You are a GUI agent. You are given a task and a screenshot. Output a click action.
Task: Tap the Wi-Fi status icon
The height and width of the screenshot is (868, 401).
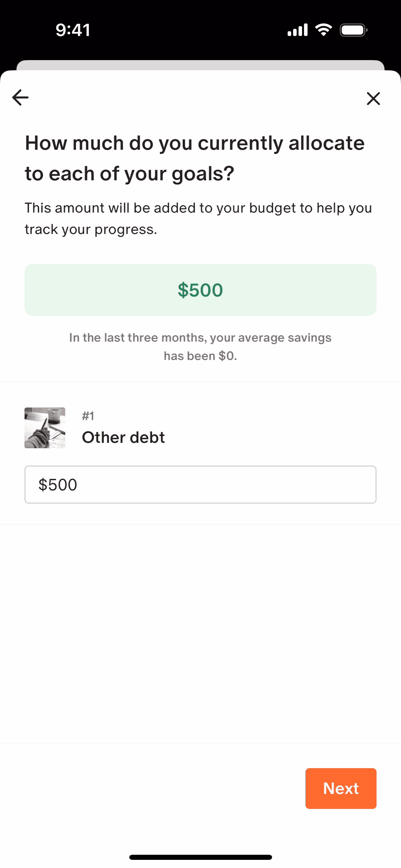point(324,30)
